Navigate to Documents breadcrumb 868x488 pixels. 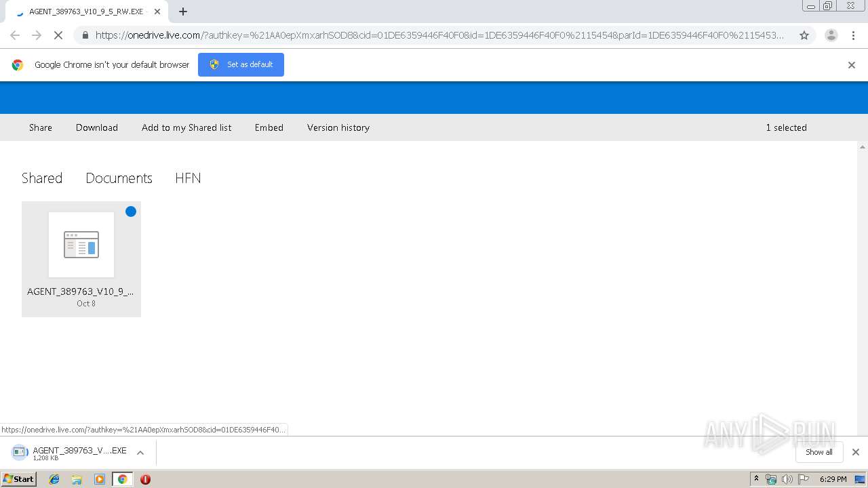tap(119, 178)
